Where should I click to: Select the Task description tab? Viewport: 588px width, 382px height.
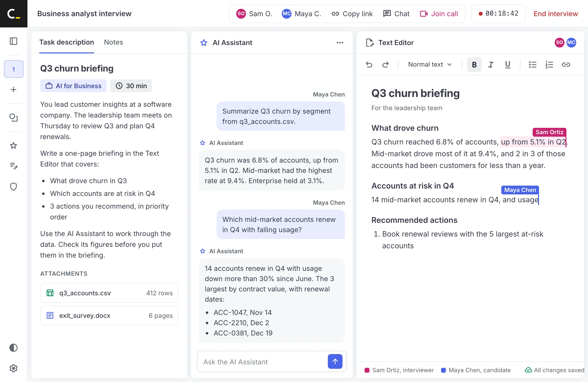pyautogui.click(x=66, y=42)
